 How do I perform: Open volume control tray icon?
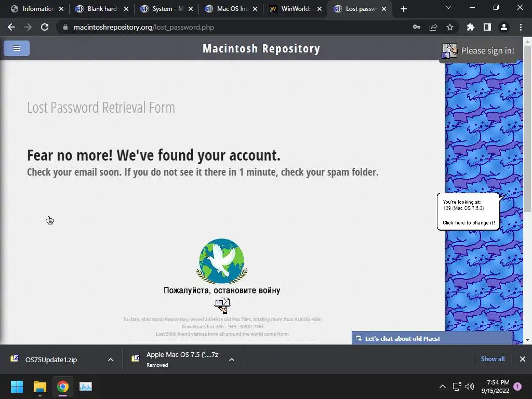pos(470,387)
